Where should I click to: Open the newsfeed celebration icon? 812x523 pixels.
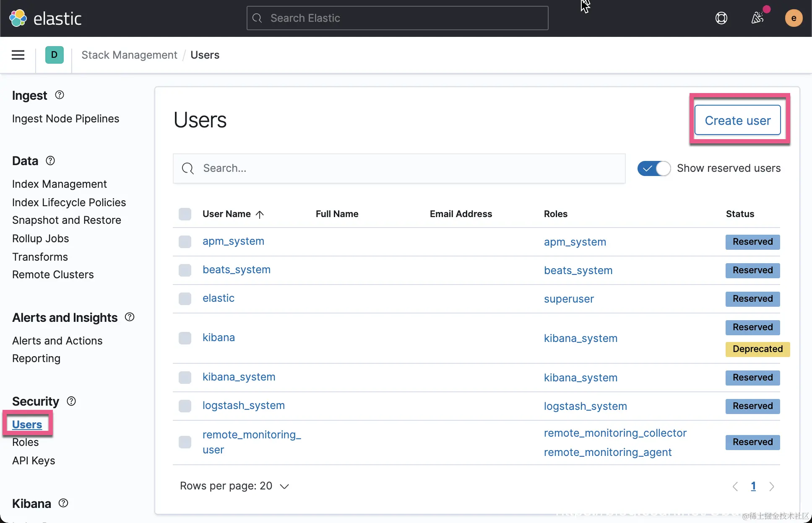tap(757, 18)
